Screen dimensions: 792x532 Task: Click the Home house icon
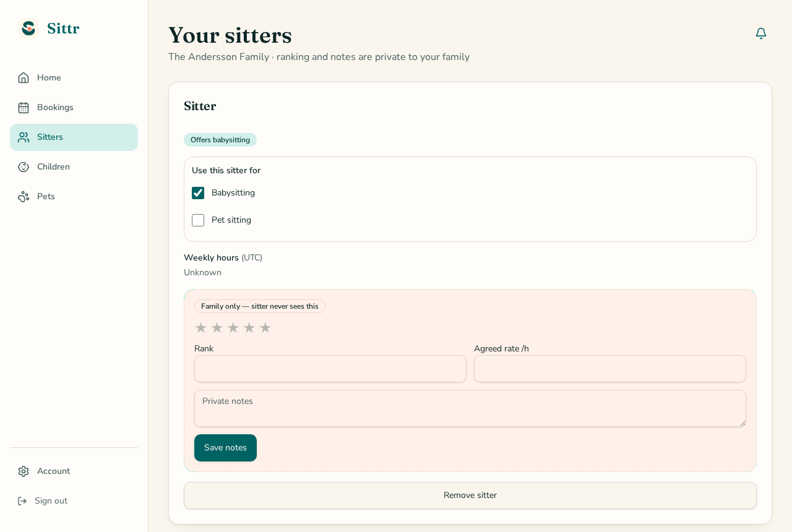tap(24, 78)
